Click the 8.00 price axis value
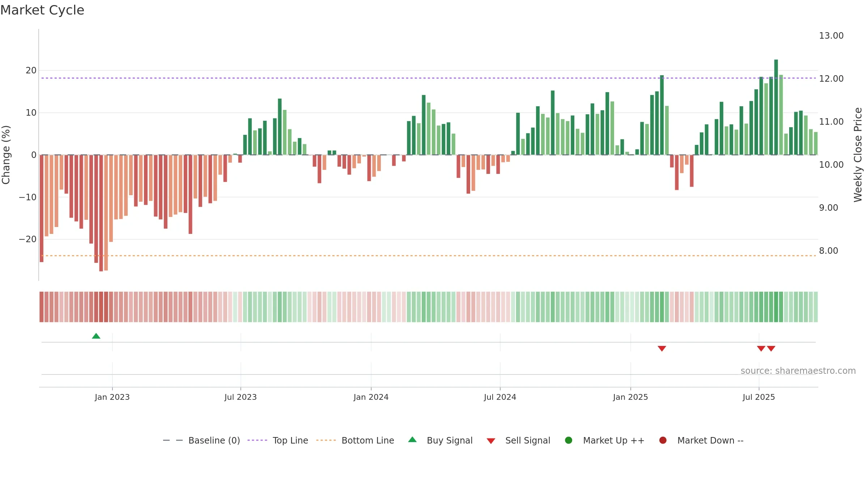868x488 pixels. pos(829,251)
